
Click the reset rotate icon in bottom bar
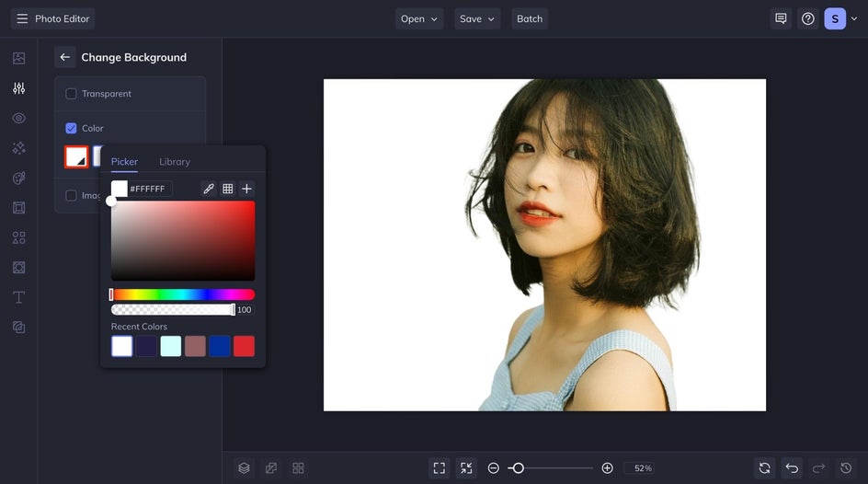pyautogui.click(x=764, y=468)
